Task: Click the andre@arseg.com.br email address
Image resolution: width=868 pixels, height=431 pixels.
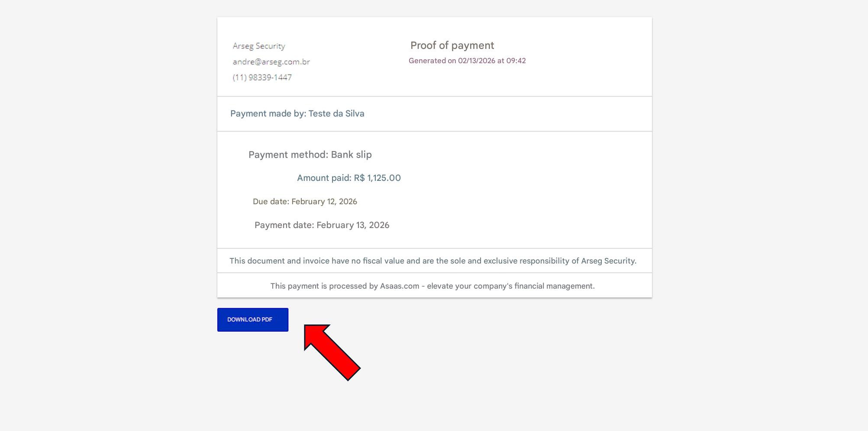Action: pos(271,62)
